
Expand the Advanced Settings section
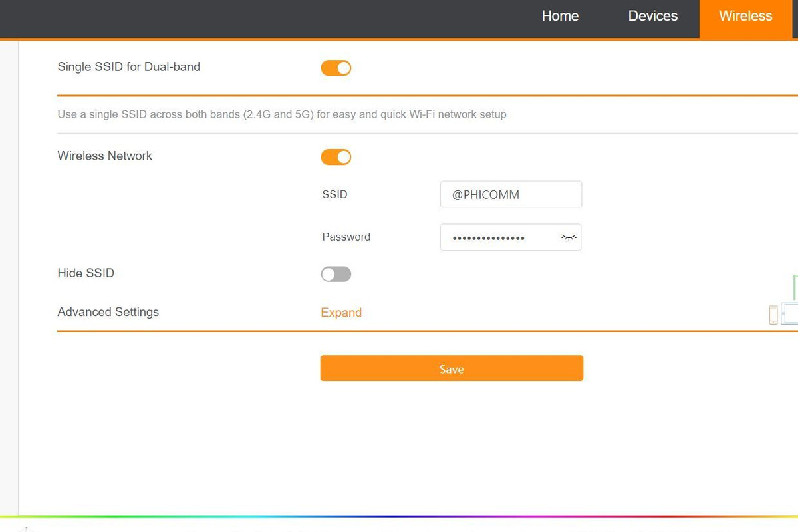(341, 313)
